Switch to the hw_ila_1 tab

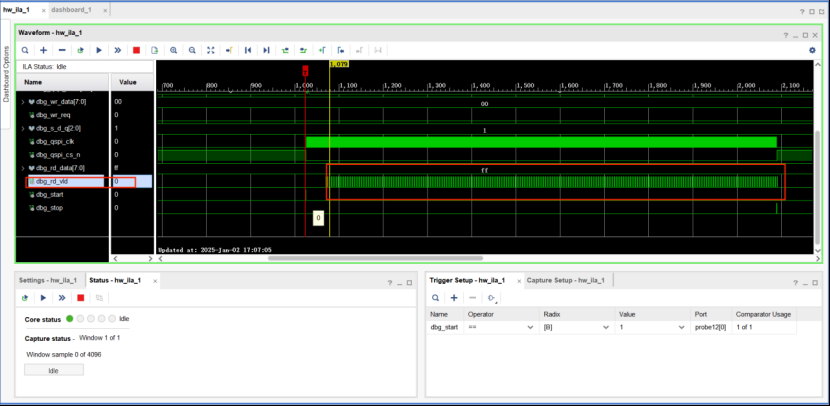(16, 10)
